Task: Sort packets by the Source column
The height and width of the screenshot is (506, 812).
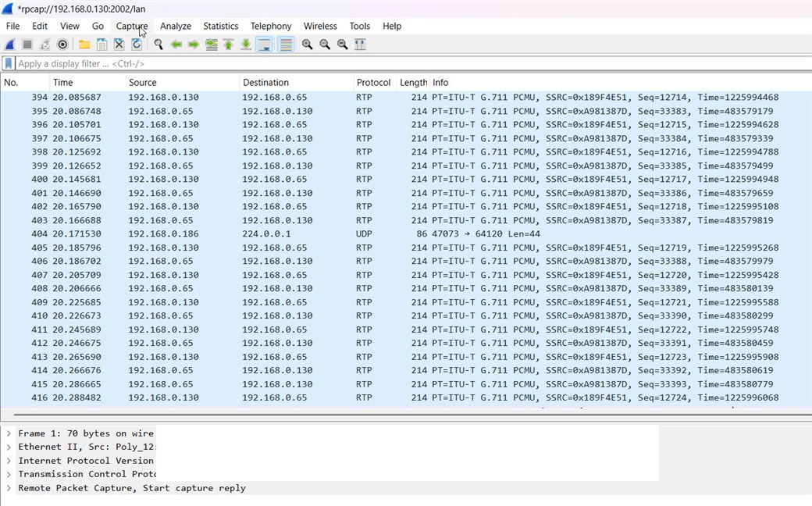Action: 183,82
